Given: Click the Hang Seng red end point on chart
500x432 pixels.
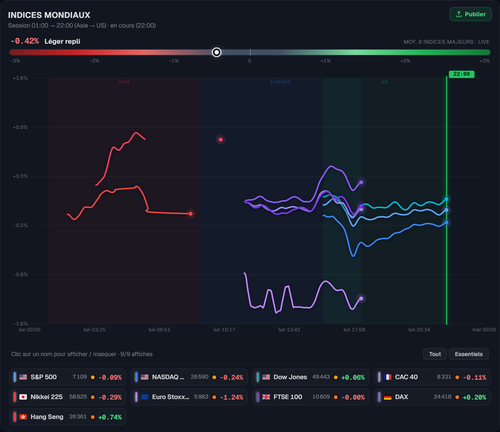Looking at the screenshot, I should click(221, 140).
